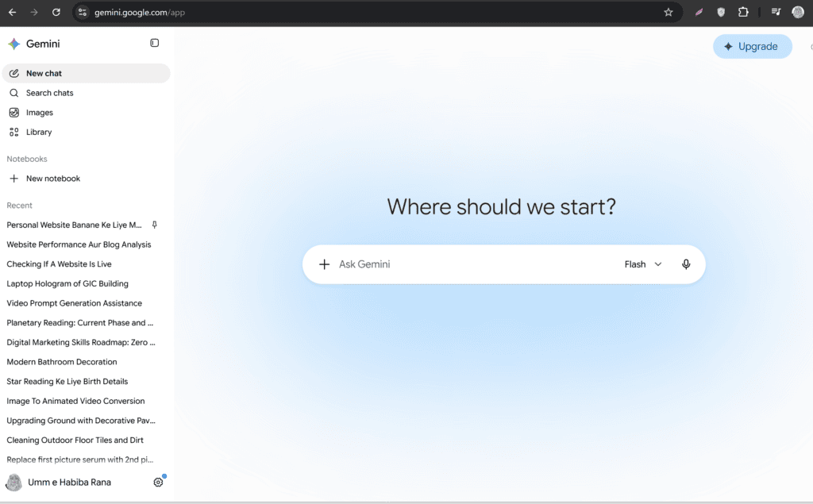Click the site information icon in address bar

tap(83, 13)
